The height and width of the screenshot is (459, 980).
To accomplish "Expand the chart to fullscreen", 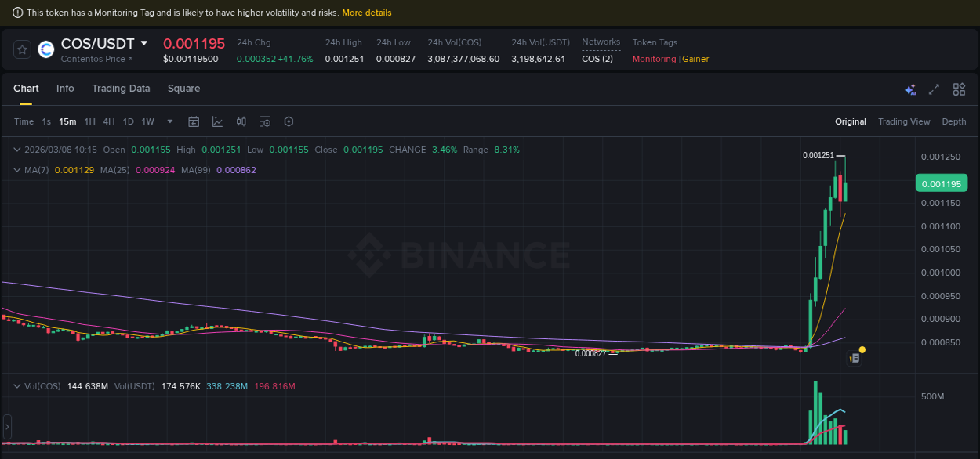I will tap(933, 89).
